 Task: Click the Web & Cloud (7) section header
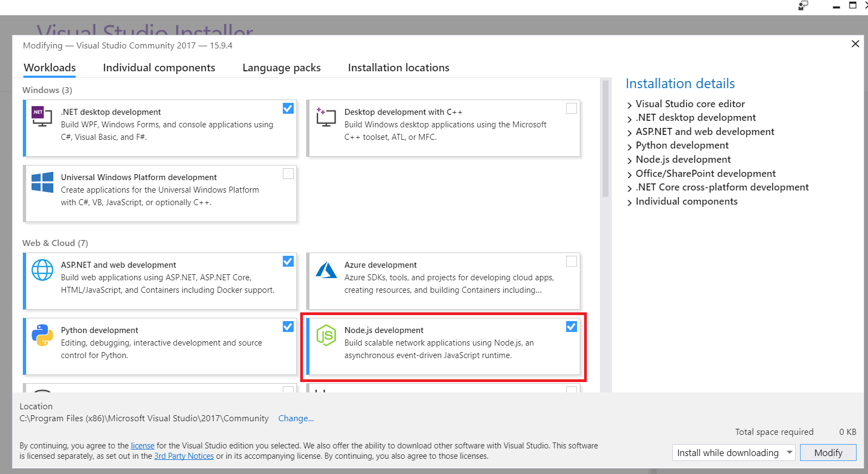55,243
